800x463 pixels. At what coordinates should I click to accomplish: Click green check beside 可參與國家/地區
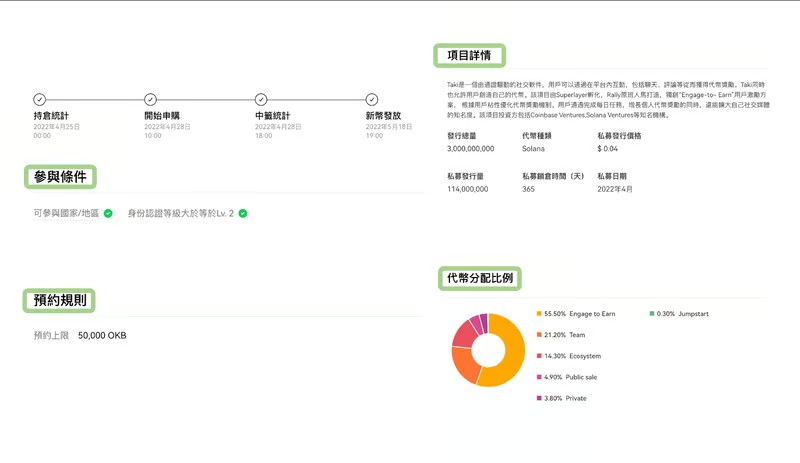point(108,213)
